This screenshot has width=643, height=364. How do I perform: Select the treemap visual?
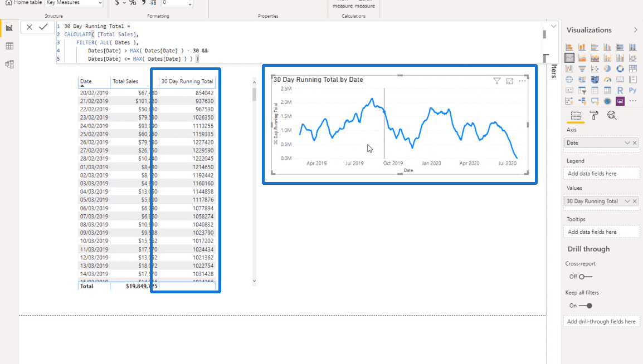633,69
